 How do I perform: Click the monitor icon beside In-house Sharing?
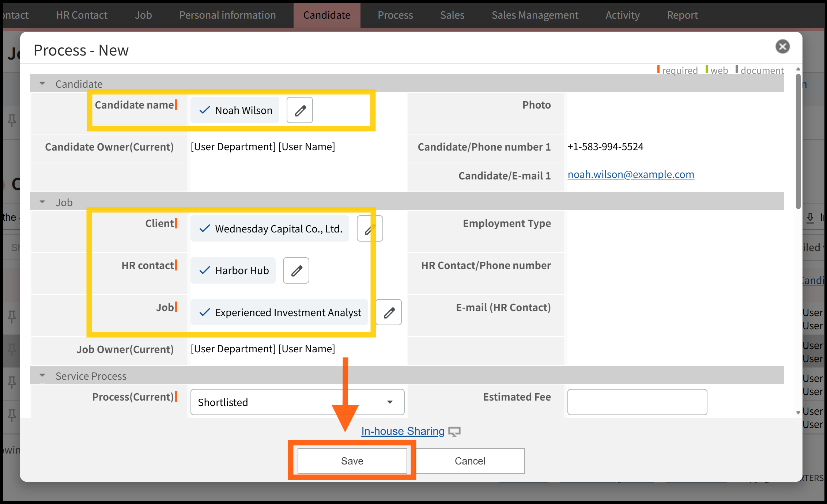pyautogui.click(x=454, y=432)
